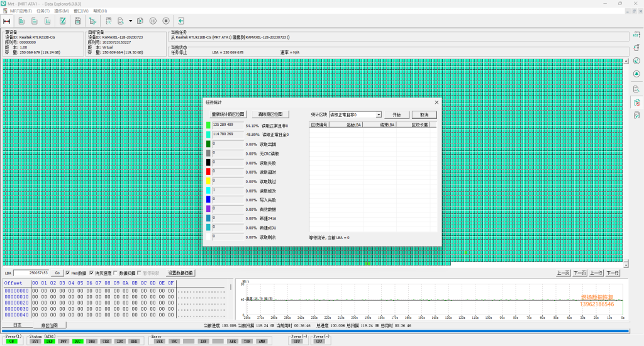This screenshot has height=346, width=644.
Task: Click the sector map scrollbar down arrow
Action: click(x=626, y=264)
